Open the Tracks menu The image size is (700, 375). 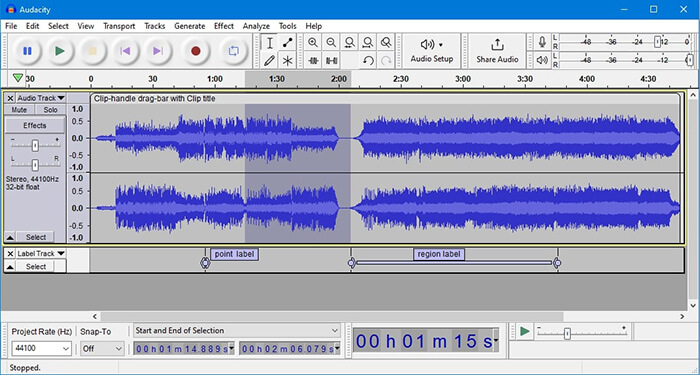pyautogui.click(x=154, y=26)
